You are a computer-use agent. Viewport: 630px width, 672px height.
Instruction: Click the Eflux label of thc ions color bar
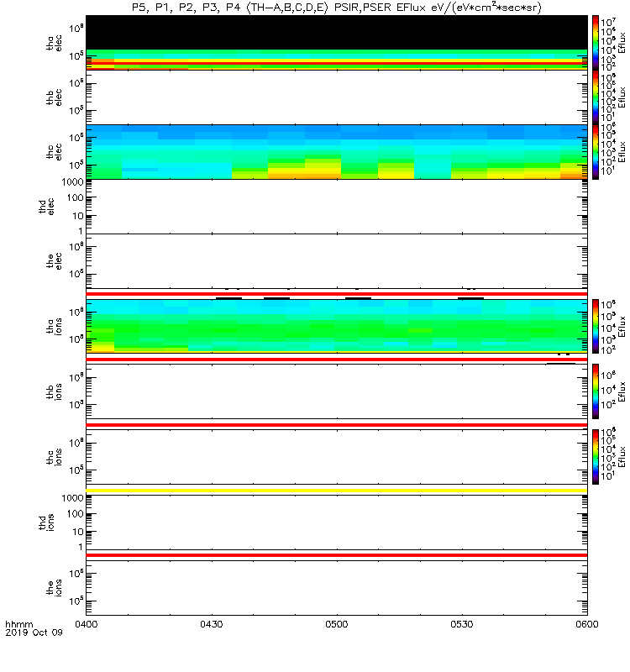tap(622, 457)
